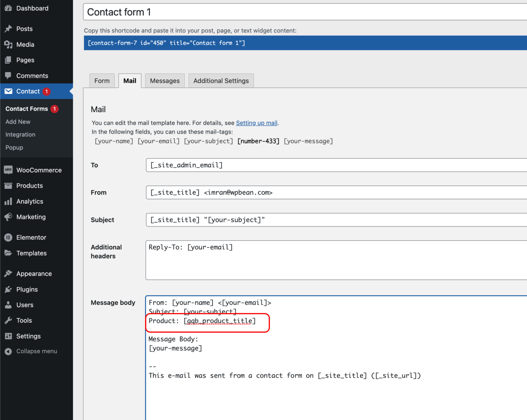Open the Dashboard from the sidebar
The height and width of the screenshot is (420, 527).
32,8
